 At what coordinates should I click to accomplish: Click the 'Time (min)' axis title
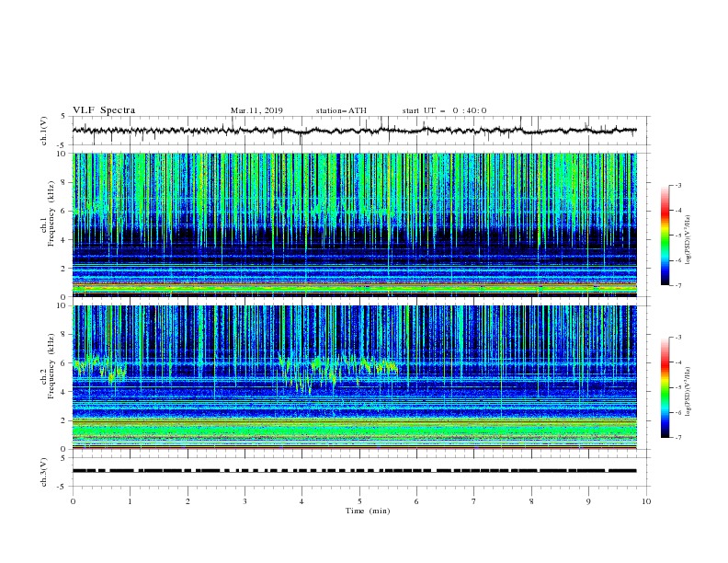[368, 511]
